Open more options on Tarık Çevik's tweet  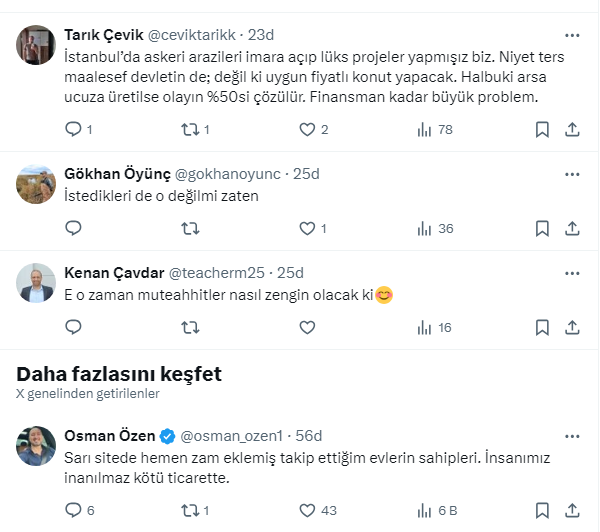pos(571,32)
